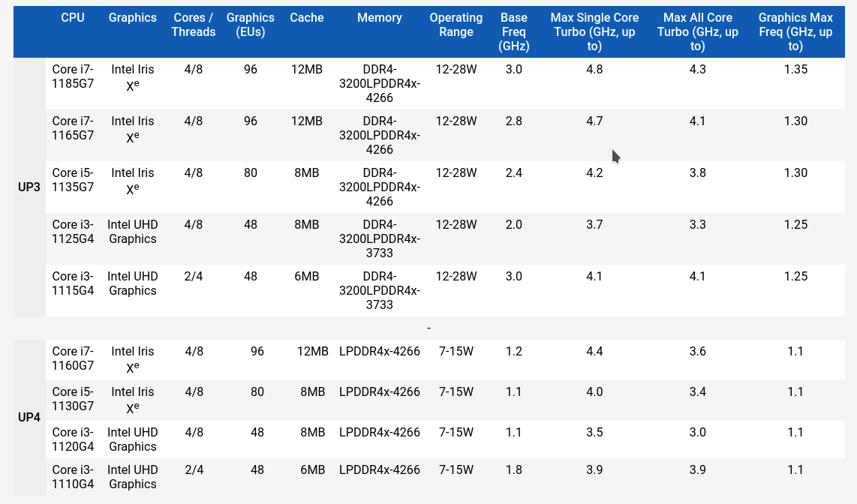
Task: Click the Cache column header
Action: [x=307, y=17]
